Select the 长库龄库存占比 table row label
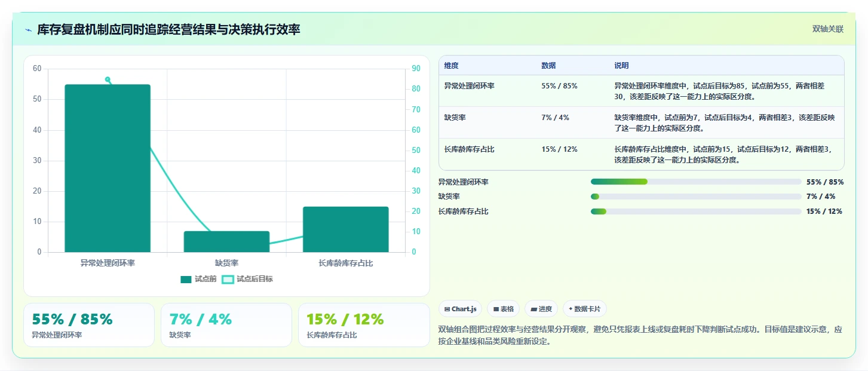The height and width of the screenshot is (371, 868). click(470, 149)
